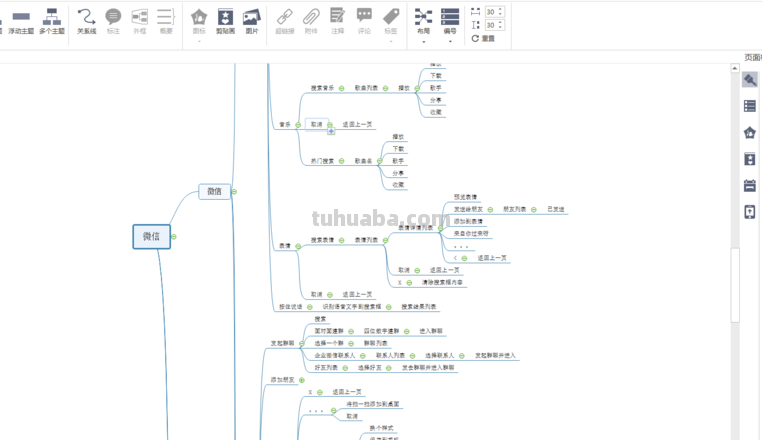The width and height of the screenshot is (762, 440).
Task: Attach a file (附件)
Action: [311, 22]
